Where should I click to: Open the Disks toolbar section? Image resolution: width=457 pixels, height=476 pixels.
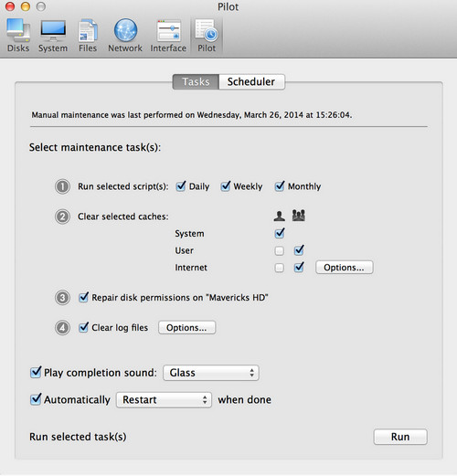[x=18, y=36]
